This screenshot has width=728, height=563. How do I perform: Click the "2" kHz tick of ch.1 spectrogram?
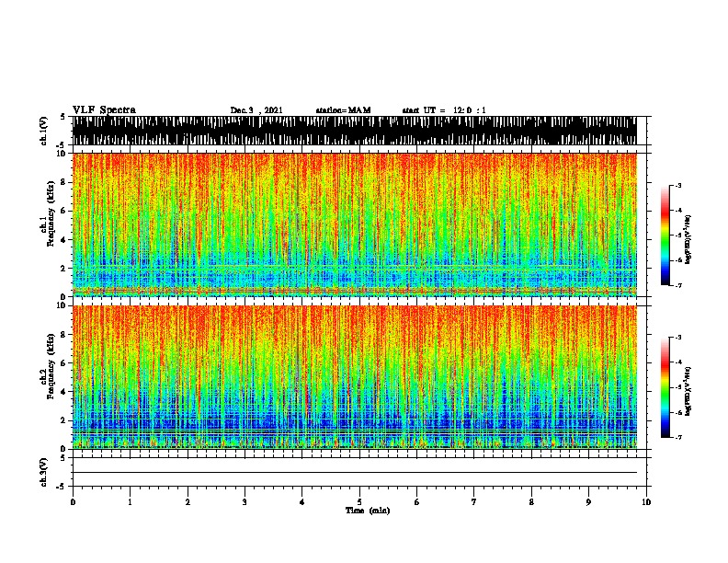click(x=65, y=268)
